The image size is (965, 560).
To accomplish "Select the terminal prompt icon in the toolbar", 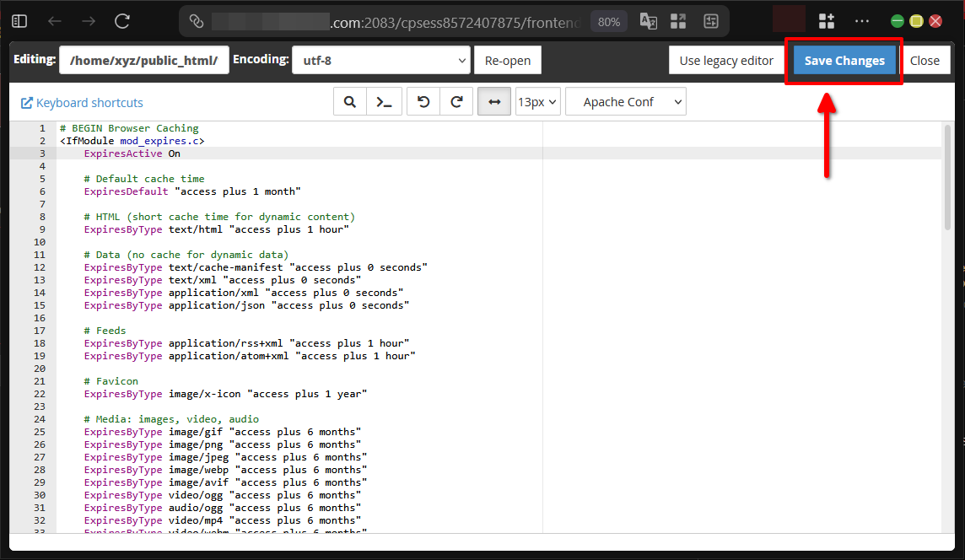I will coord(385,101).
